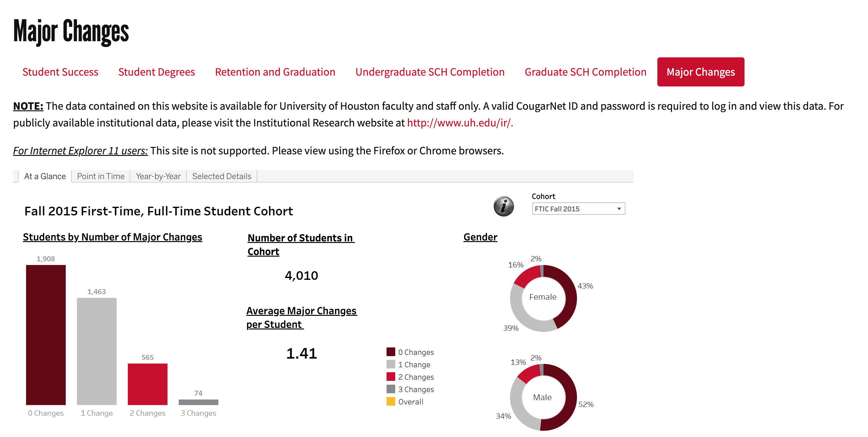Select the 2 Changes legend color
868x437 pixels.
click(391, 377)
